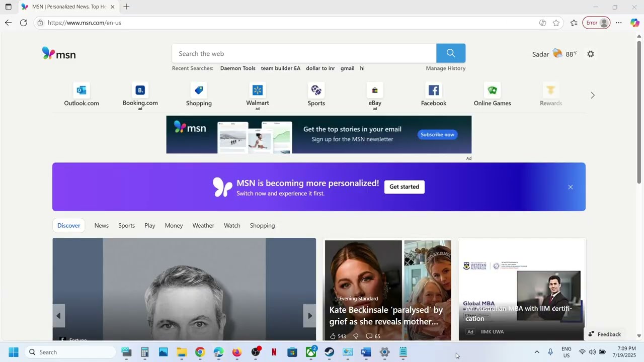Click the MSN butterfly logo
This screenshot has height=362, width=644.
click(x=59, y=54)
